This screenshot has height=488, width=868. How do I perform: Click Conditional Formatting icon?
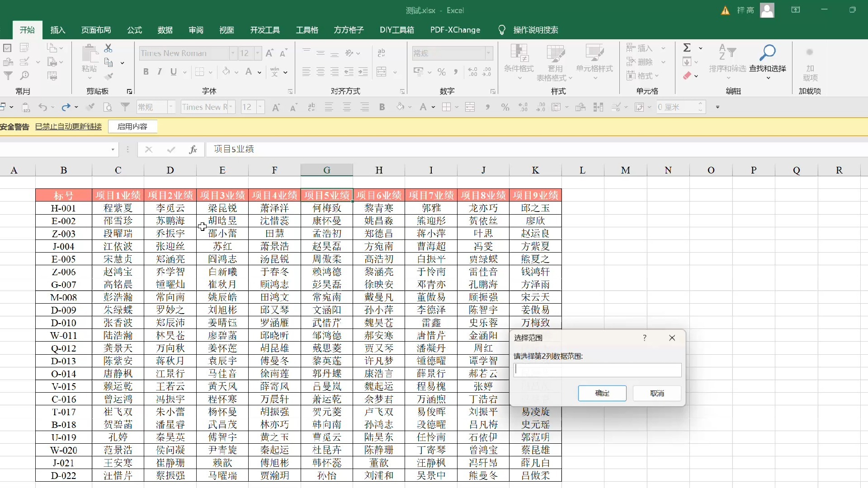pos(519,53)
